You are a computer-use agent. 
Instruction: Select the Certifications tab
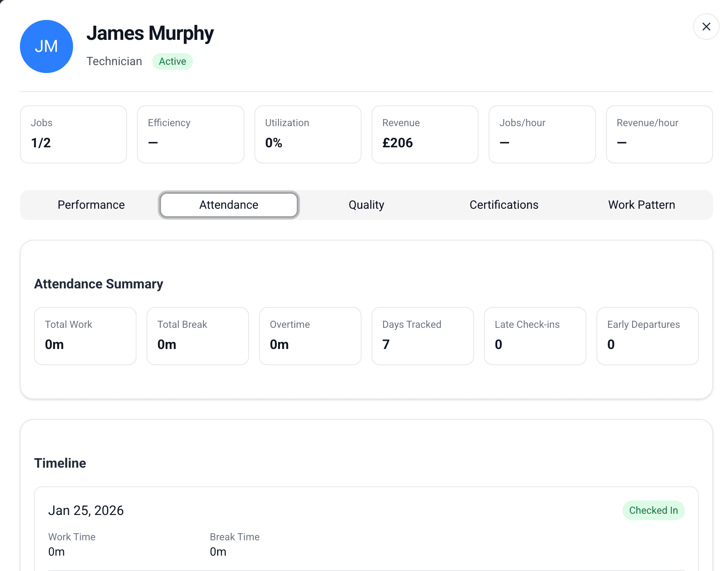(503, 205)
